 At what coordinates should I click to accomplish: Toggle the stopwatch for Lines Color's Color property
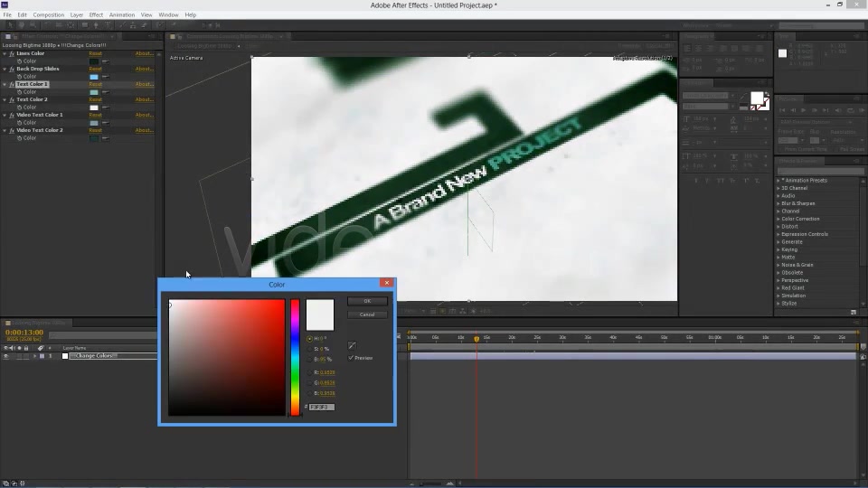click(19, 61)
